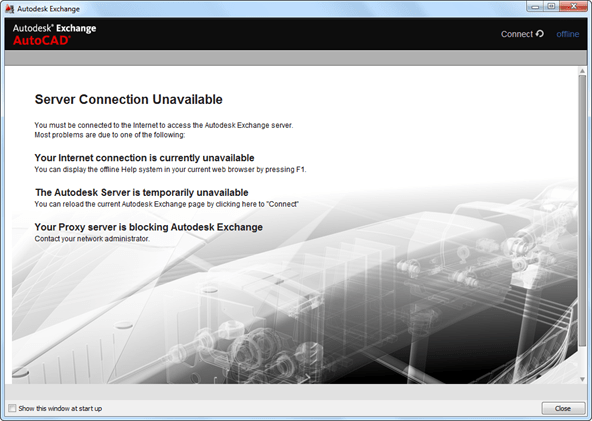Screen dimensions: 592x421
Task: Click the Show this window at start up label
Action: (x=60, y=409)
